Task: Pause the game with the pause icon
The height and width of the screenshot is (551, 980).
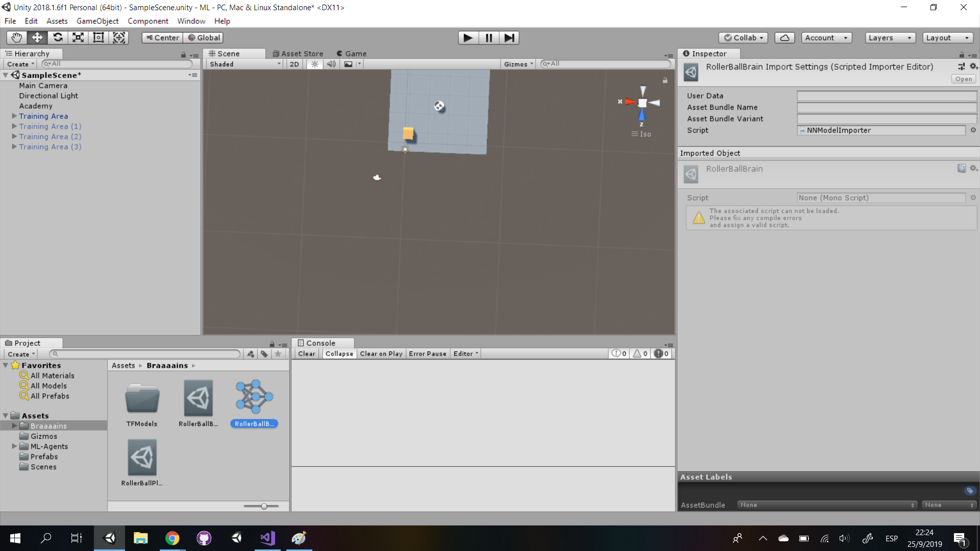Action: click(x=488, y=37)
